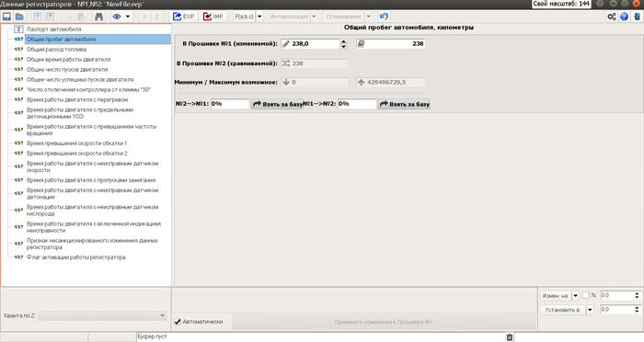The image size is (644, 342).
Task: Open the F(a,b,c) dropdown arrow
Action: (259, 17)
